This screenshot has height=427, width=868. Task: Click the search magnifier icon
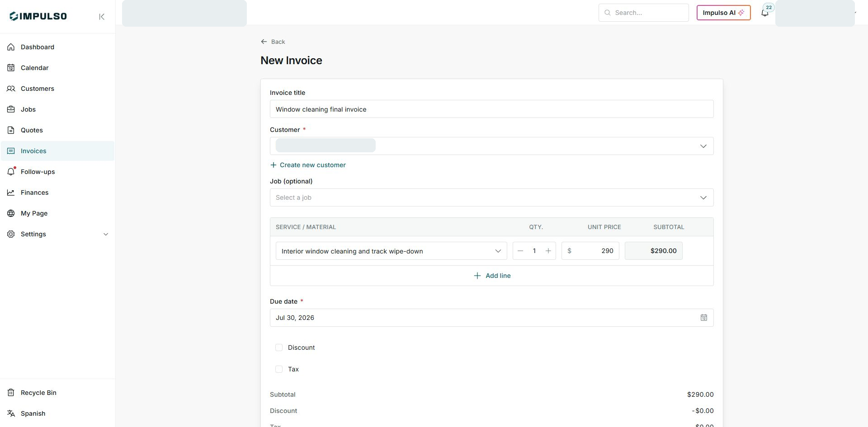coord(608,13)
